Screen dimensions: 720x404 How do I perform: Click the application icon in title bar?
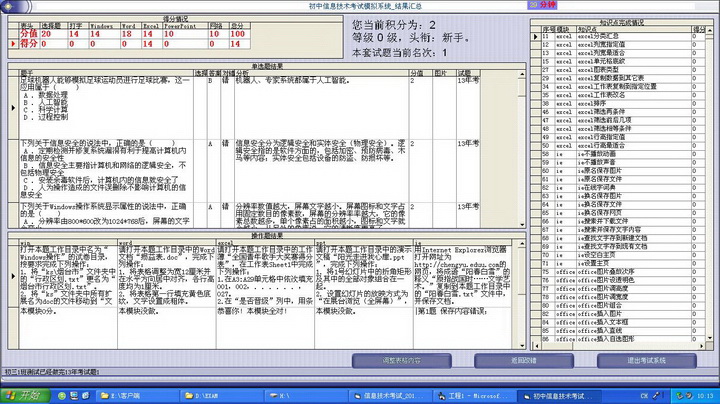[x=8, y=6]
